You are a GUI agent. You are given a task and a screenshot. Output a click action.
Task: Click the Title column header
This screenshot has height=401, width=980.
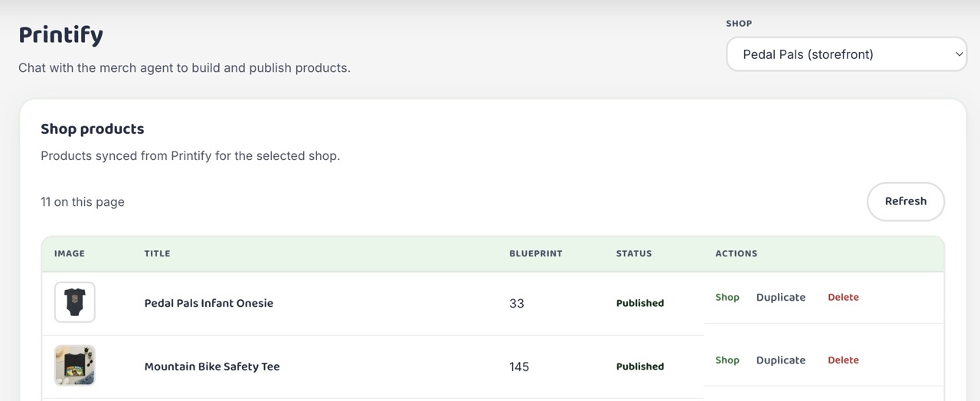click(x=157, y=253)
